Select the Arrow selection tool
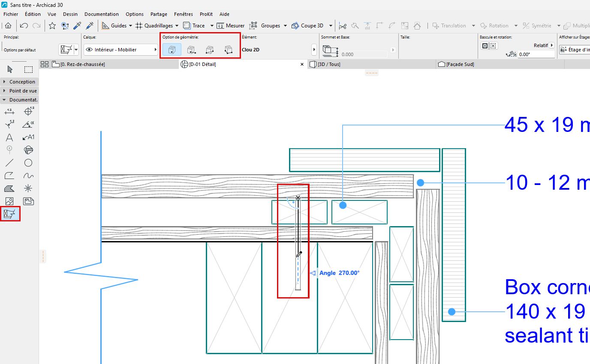 pos(10,69)
